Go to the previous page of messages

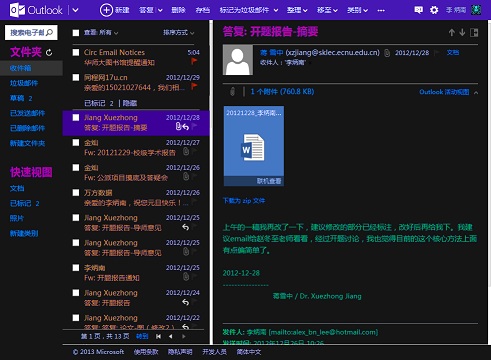coord(171,336)
